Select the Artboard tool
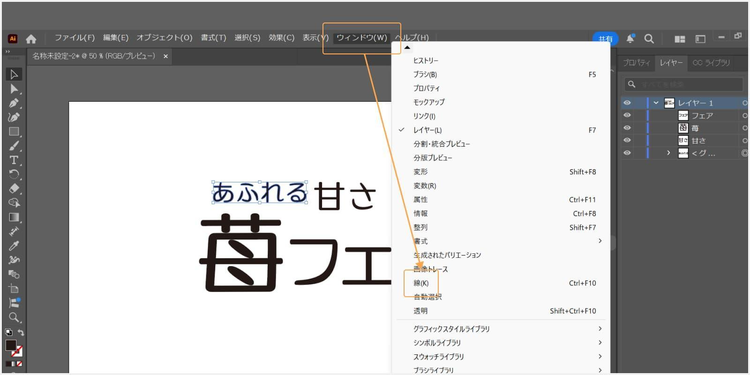 click(x=14, y=289)
